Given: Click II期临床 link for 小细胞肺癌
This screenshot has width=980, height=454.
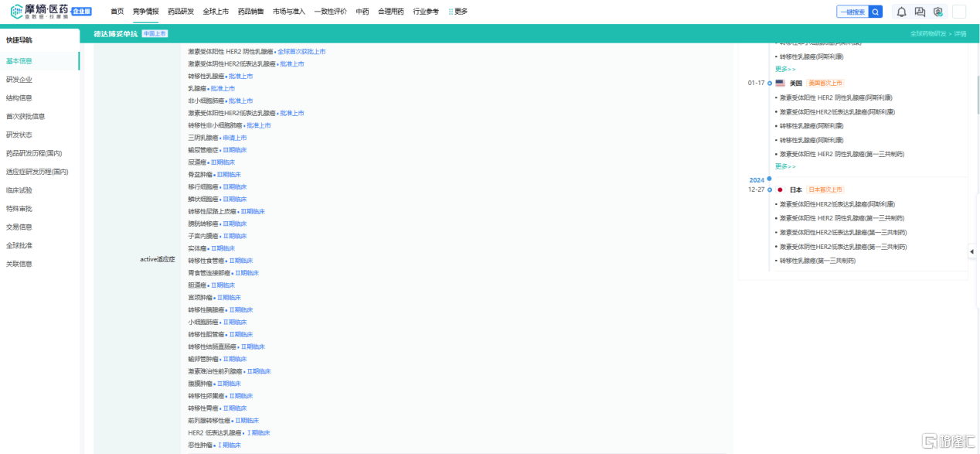Looking at the screenshot, I should pyautogui.click(x=234, y=322).
